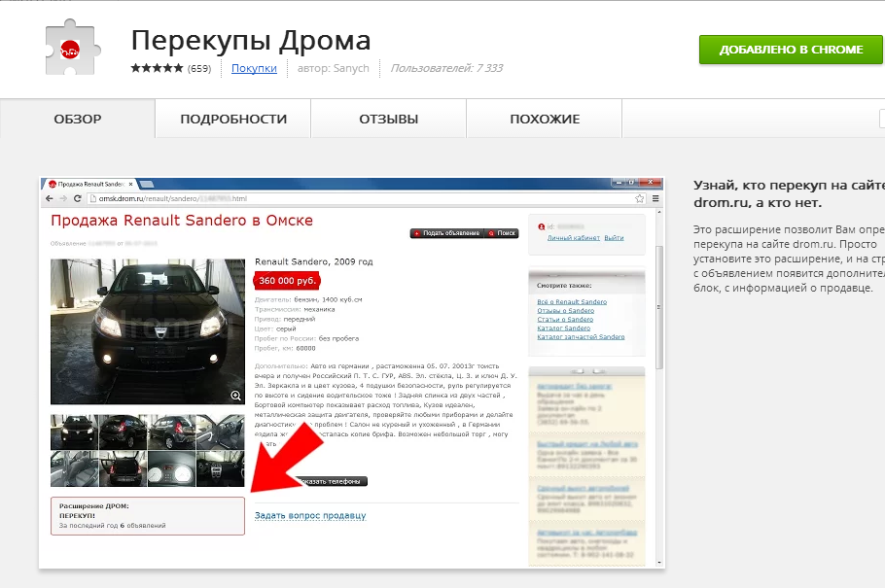This screenshot has height=588, width=885.
Task: Click the '360 000 руб.' price tag
Action: click(287, 281)
